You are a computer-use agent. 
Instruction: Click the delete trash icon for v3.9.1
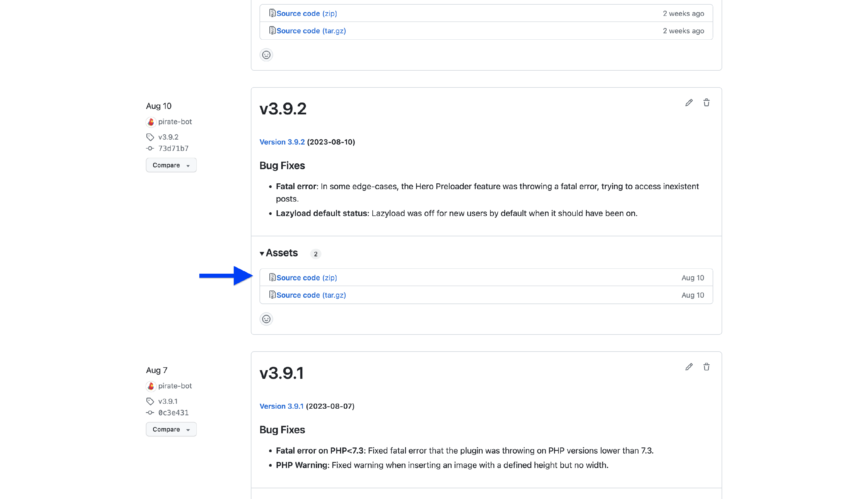pyautogui.click(x=706, y=367)
